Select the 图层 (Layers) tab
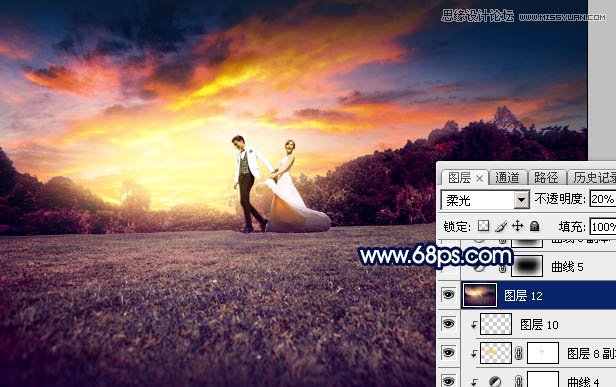616x387 pixels. click(x=460, y=178)
